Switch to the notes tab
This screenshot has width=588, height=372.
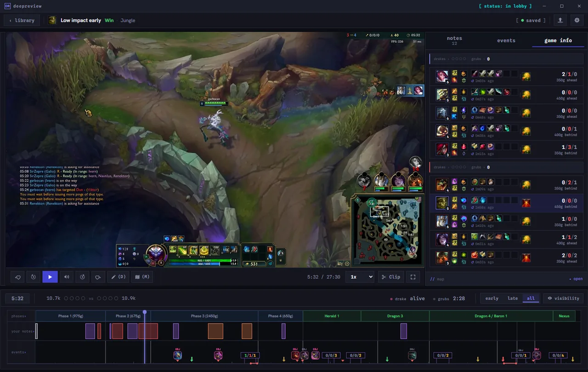click(454, 40)
